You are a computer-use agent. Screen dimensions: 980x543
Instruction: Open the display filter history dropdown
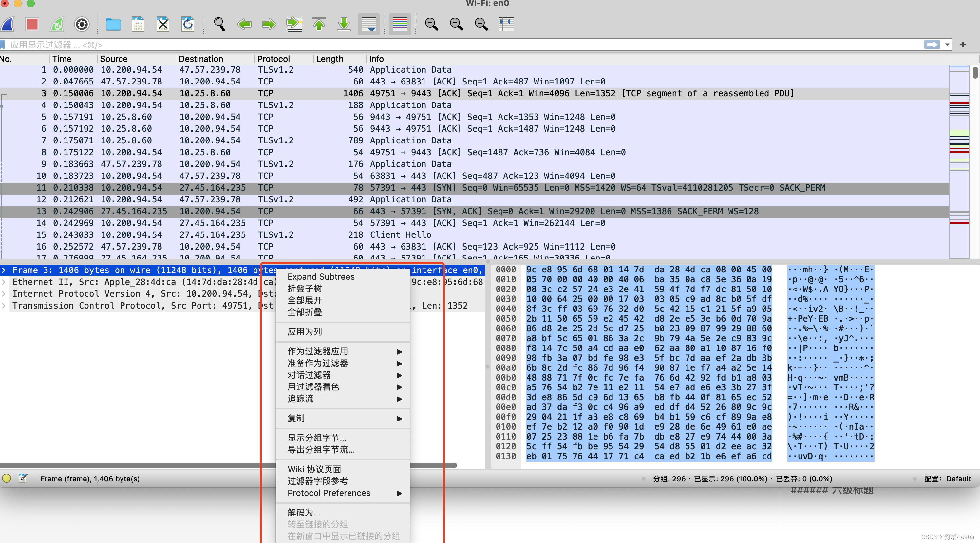pos(947,45)
